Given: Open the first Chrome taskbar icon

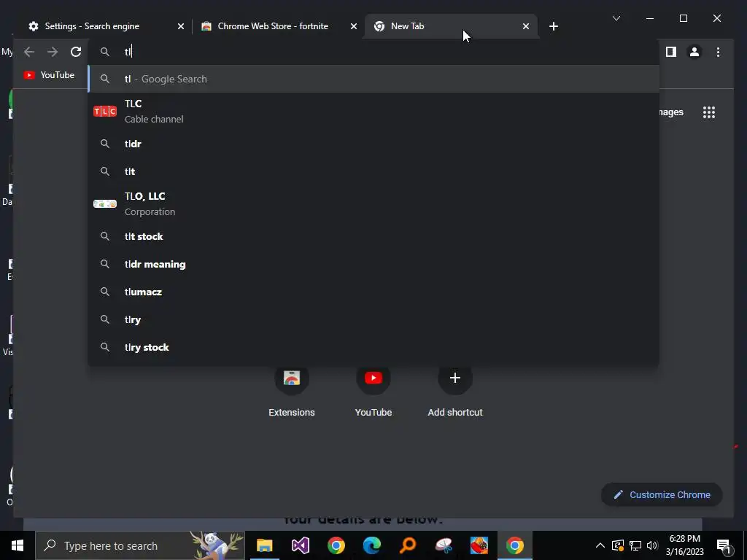Looking at the screenshot, I should pyautogui.click(x=336, y=545).
